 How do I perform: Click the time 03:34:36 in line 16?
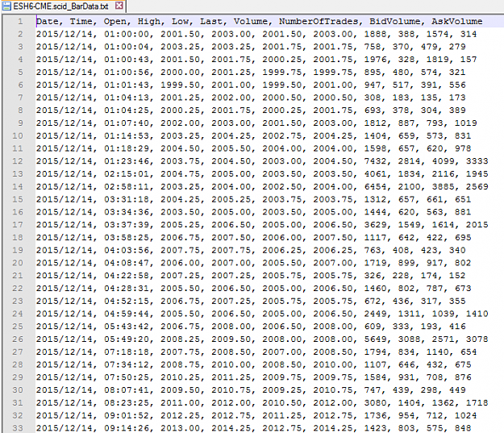tap(127, 212)
